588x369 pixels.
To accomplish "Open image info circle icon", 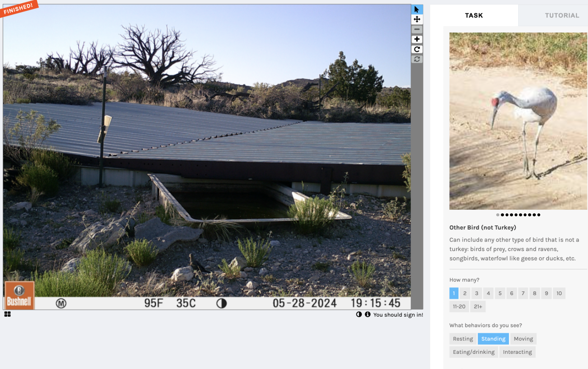I will click(x=367, y=314).
